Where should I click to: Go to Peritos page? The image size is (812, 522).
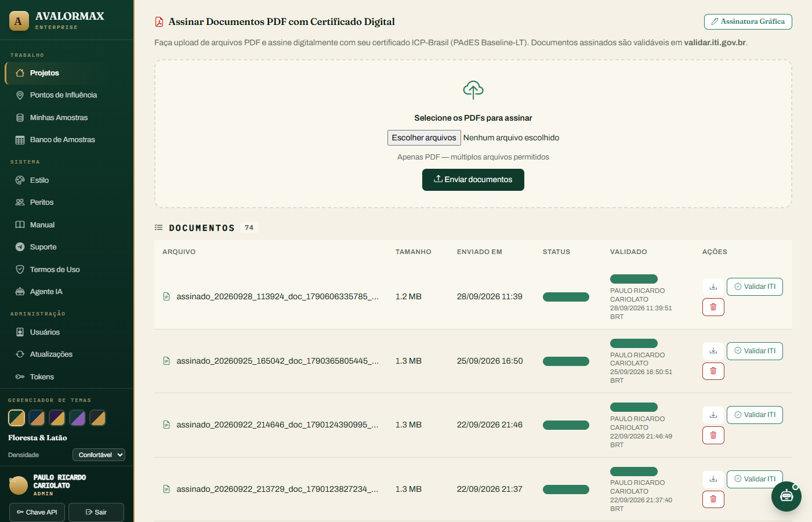tap(67, 202)
